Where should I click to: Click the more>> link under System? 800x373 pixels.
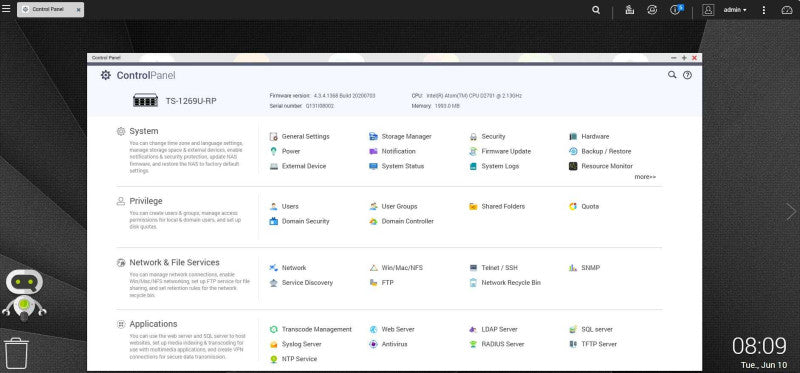coord(645,177)
